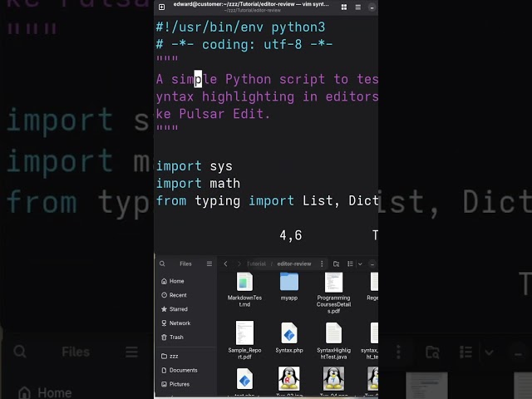Select the editor-review path breadcrumb
The height and width of the screenshot is (399, 532).
coord(293,264)
